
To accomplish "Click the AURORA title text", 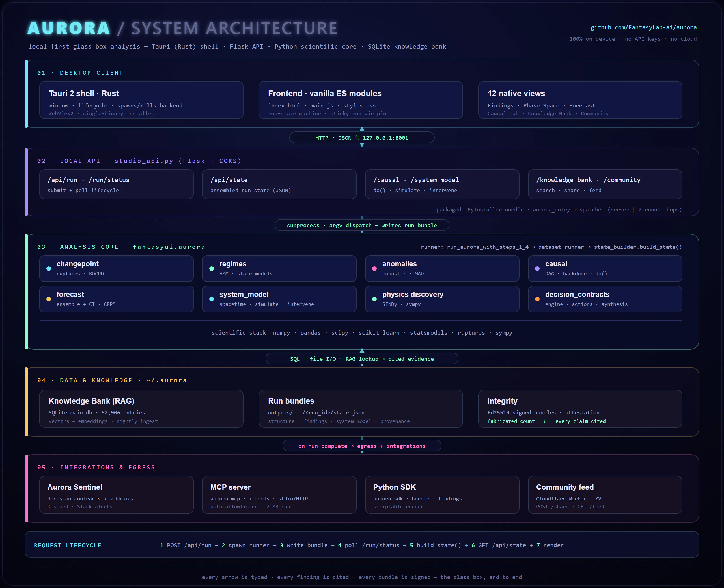I will 69,28.
